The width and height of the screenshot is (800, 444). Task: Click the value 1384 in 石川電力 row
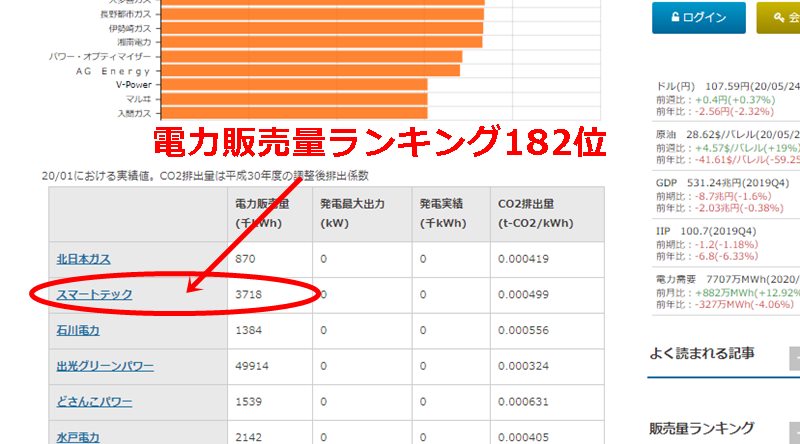pos(248,331)
